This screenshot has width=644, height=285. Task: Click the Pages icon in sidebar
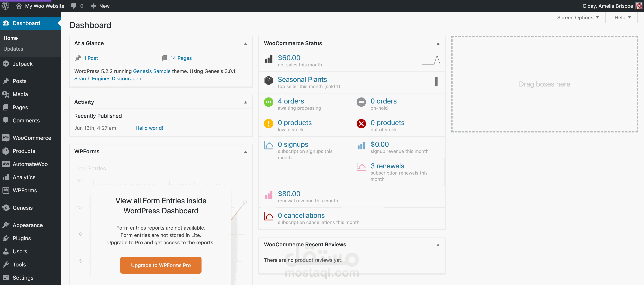(6, 107)
